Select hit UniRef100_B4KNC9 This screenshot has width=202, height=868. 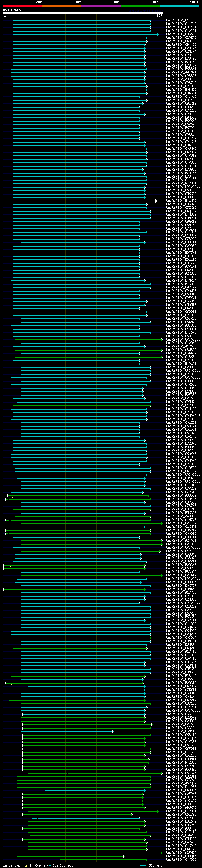pos(181,284)
